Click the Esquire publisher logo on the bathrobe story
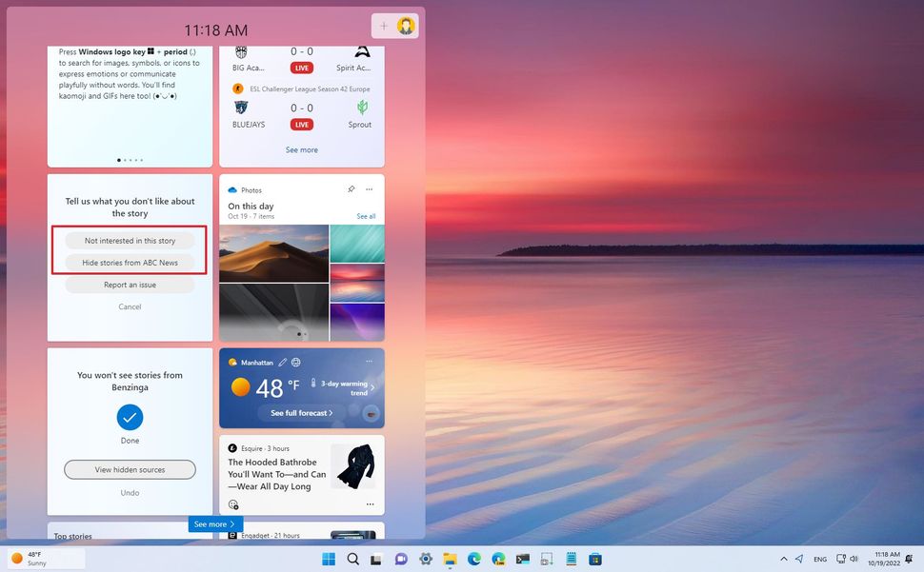924x572 pixels. (x=233, y=447)
